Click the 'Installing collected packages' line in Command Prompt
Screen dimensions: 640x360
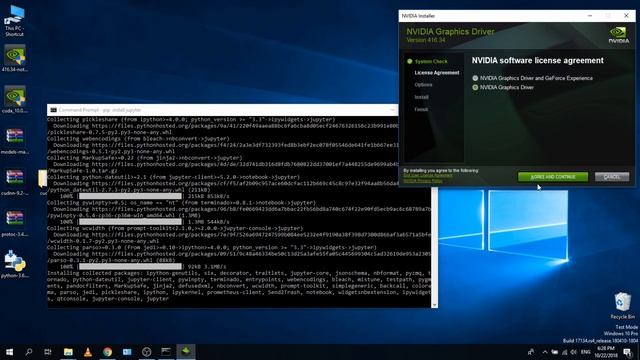click(239, 273)
